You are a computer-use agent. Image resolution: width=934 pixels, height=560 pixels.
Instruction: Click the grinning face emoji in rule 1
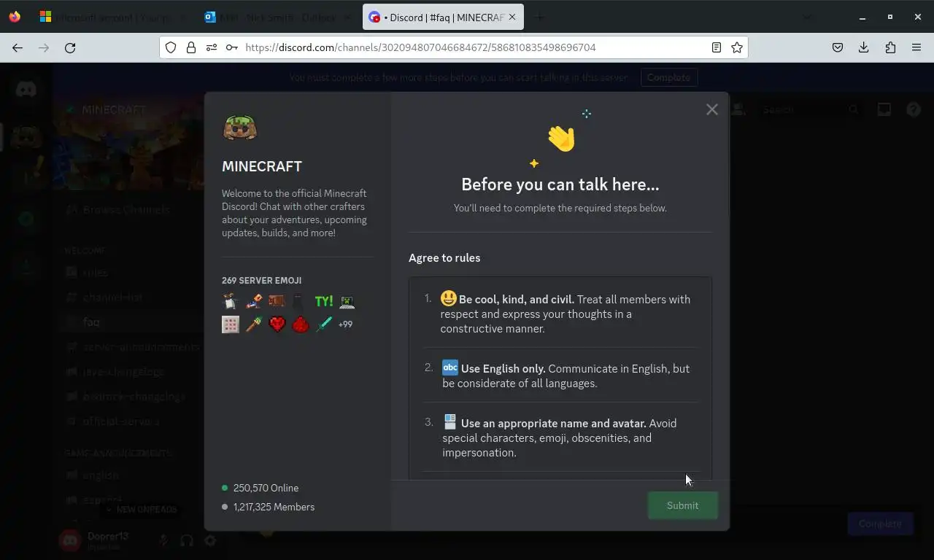[x=448, y=298]
